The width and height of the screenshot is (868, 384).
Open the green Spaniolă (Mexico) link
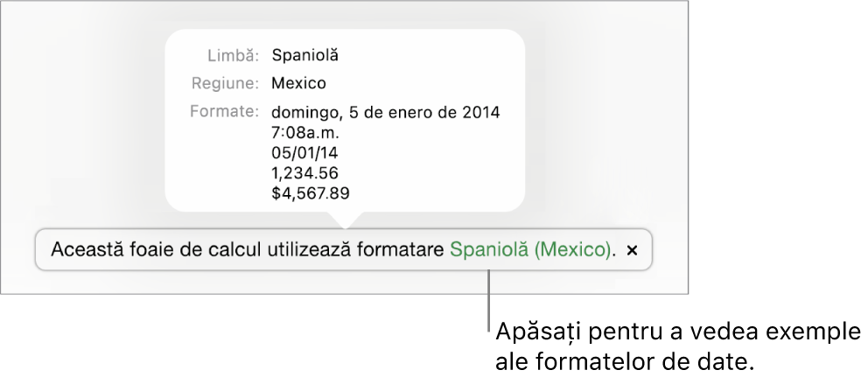[531, 251]
